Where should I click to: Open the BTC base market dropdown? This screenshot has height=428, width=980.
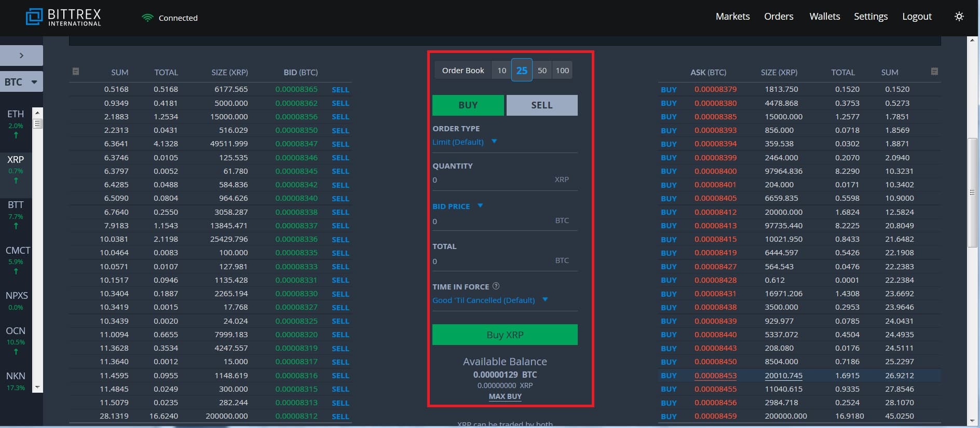coord(21,82)
